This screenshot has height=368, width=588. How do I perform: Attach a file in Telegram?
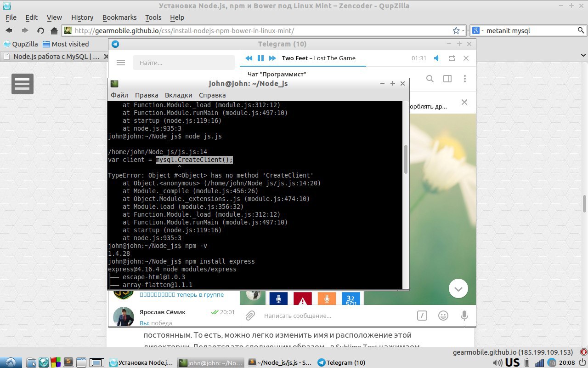point(250,316)
